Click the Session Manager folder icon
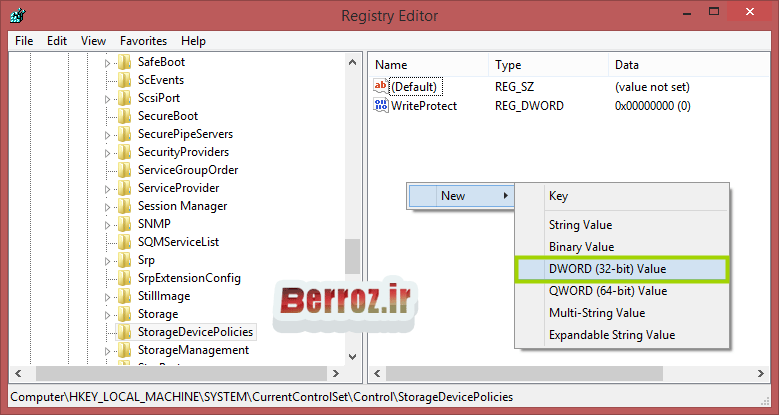Image resolution: width=779 pixels, height=415 pixels. pyautogui.click(x=124, y=206)
